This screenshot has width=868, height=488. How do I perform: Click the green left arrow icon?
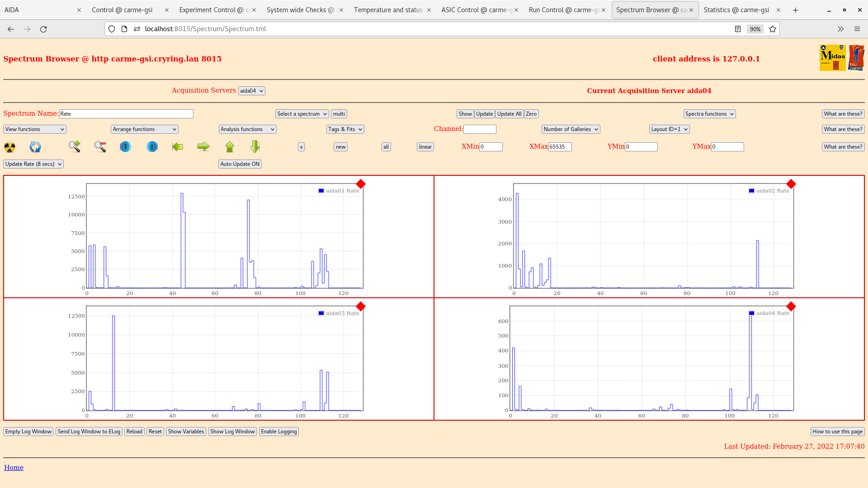[x=178, y=146]
